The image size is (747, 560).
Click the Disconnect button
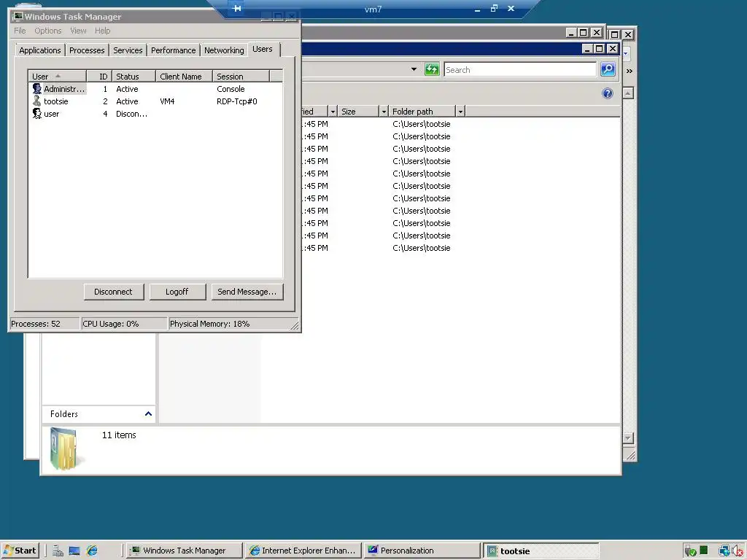[113, 292]
